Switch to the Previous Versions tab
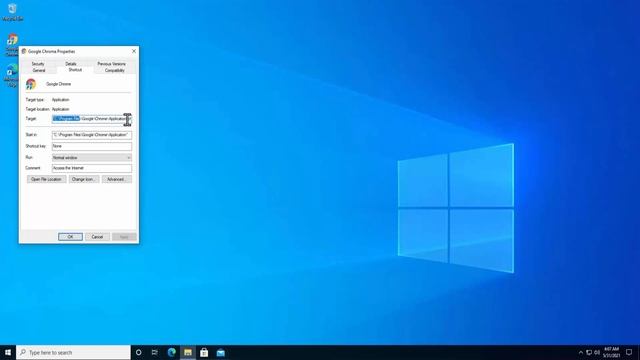This screenshot has height=360, width=640. [x=111, y=64]
